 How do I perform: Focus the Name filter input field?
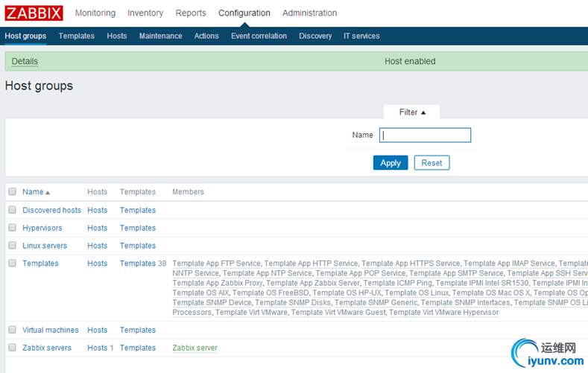(425, 136)
